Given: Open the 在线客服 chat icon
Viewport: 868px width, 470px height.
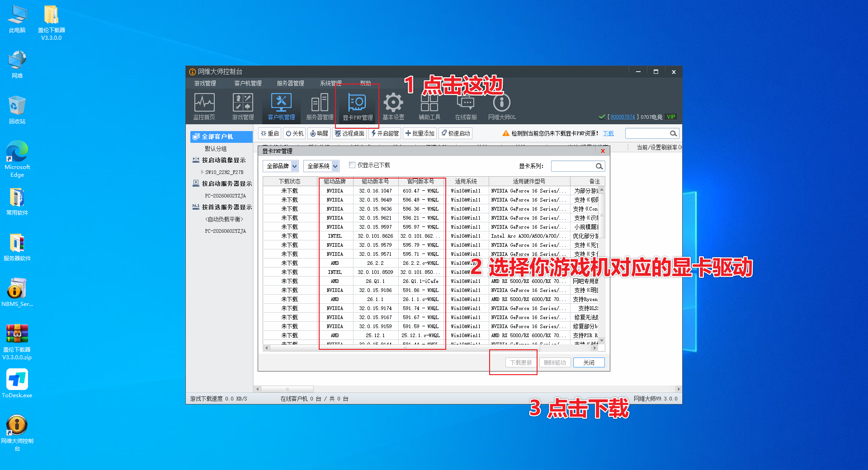Looking at the screenshot, I should coord(466,107).
